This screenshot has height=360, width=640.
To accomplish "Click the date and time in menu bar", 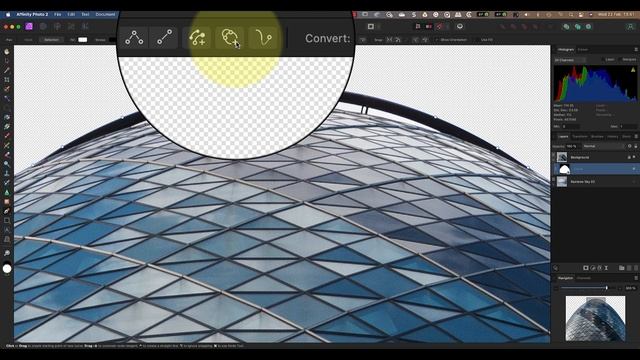I will pos(615,14).
